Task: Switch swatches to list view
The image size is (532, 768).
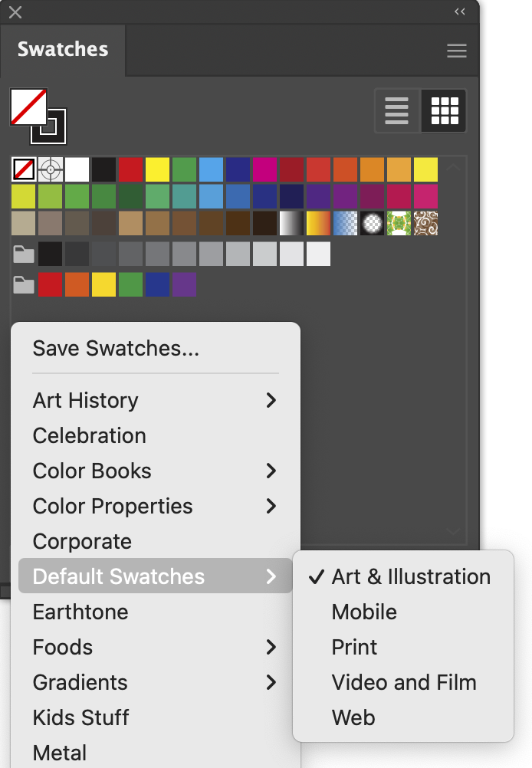Action: [397, 110]
